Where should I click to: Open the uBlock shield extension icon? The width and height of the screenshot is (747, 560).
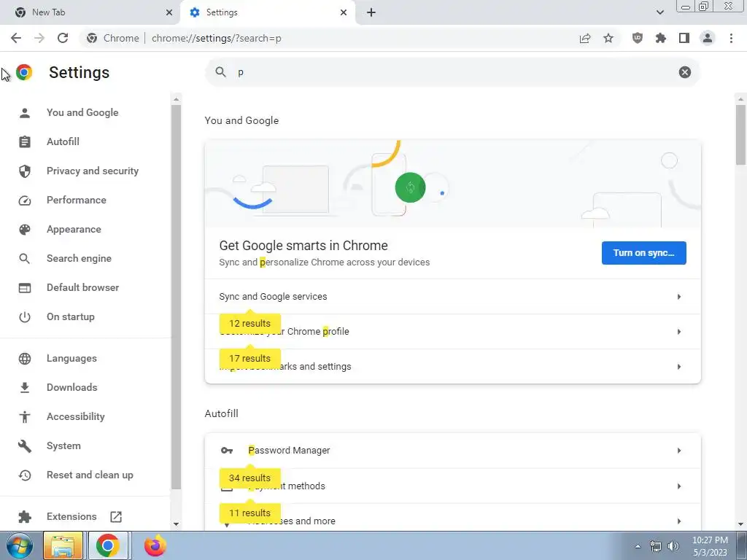tap(638, 38)
